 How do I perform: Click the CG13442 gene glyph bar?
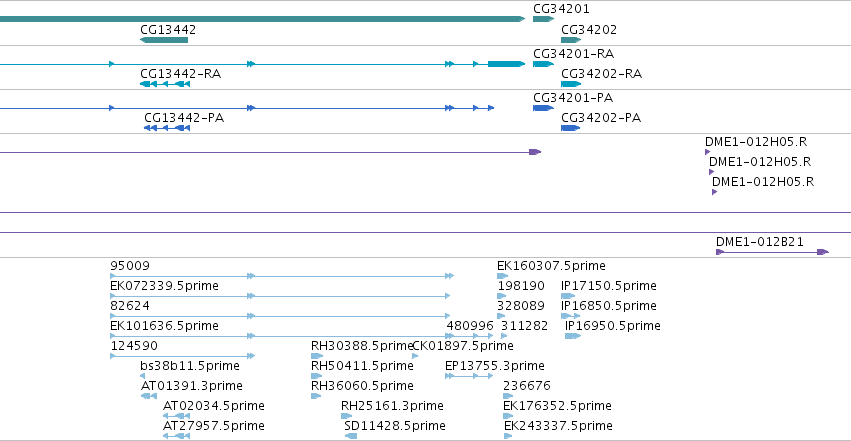click(164, 40)
